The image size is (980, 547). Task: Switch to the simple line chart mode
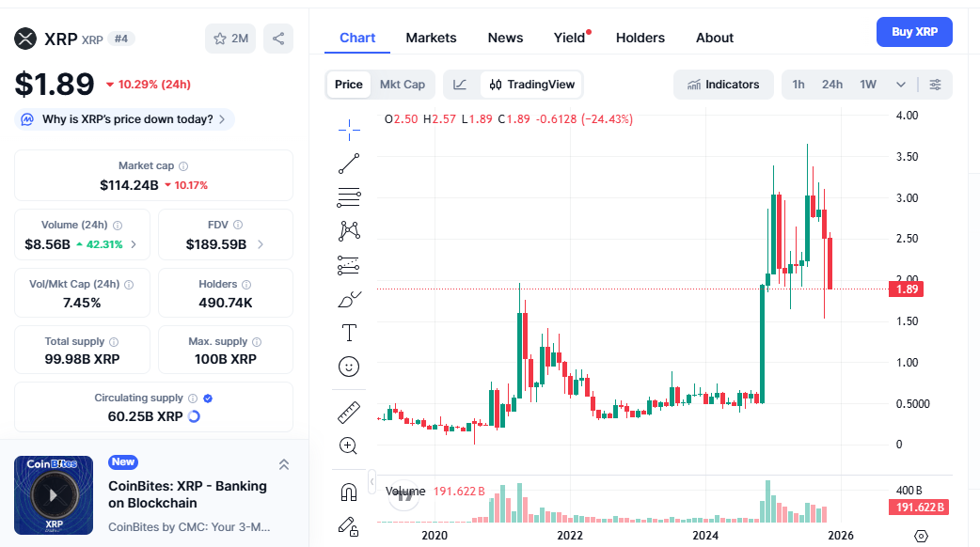pos(460,85)
